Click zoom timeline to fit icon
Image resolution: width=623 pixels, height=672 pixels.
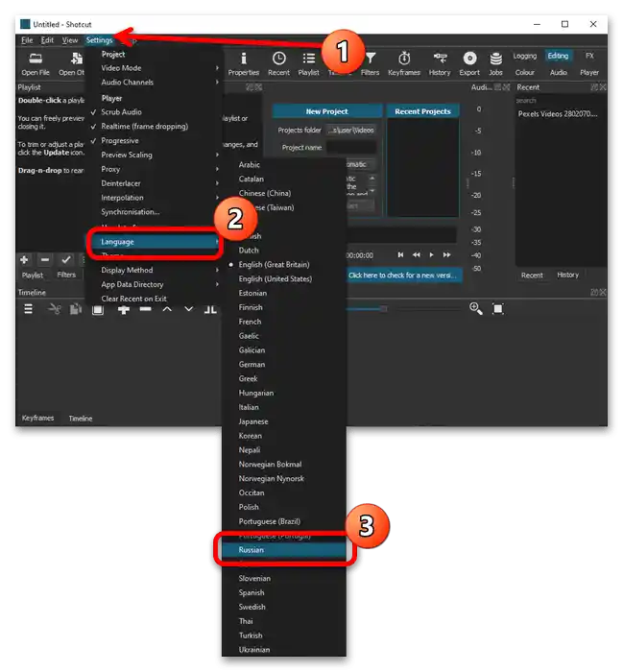(498, 308)
